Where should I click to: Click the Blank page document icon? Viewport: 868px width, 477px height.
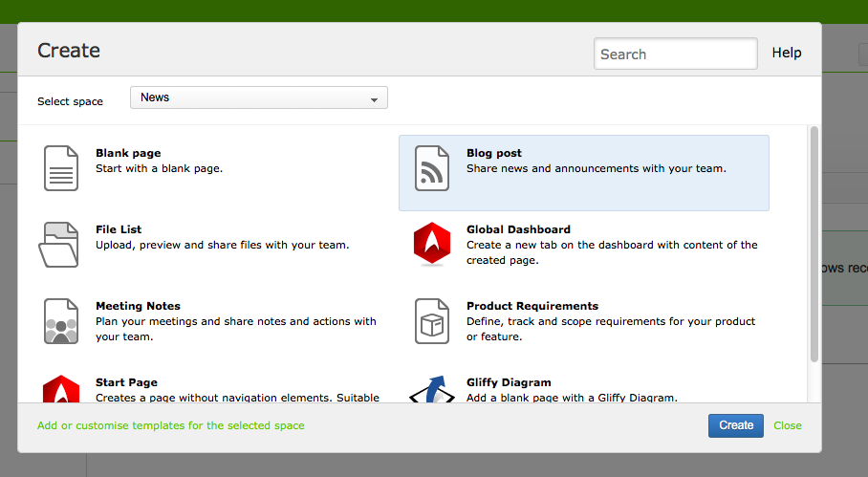[x=61, y=168]
